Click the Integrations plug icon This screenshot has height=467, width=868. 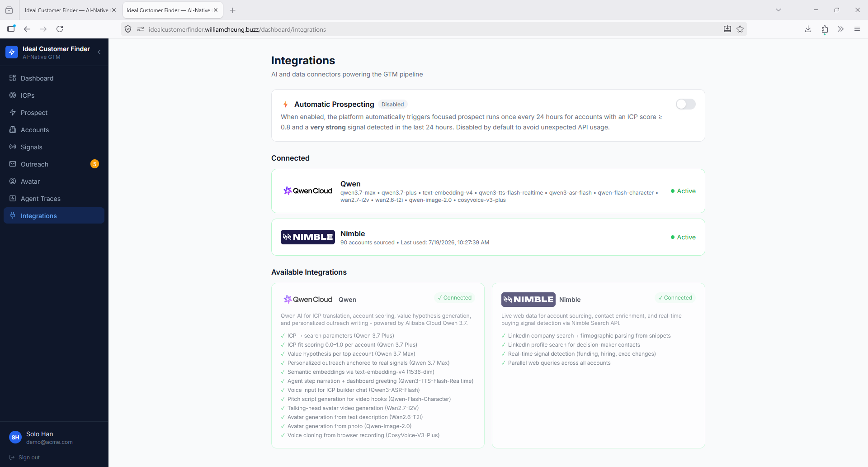pyautogui.click(x=13, y=215)
